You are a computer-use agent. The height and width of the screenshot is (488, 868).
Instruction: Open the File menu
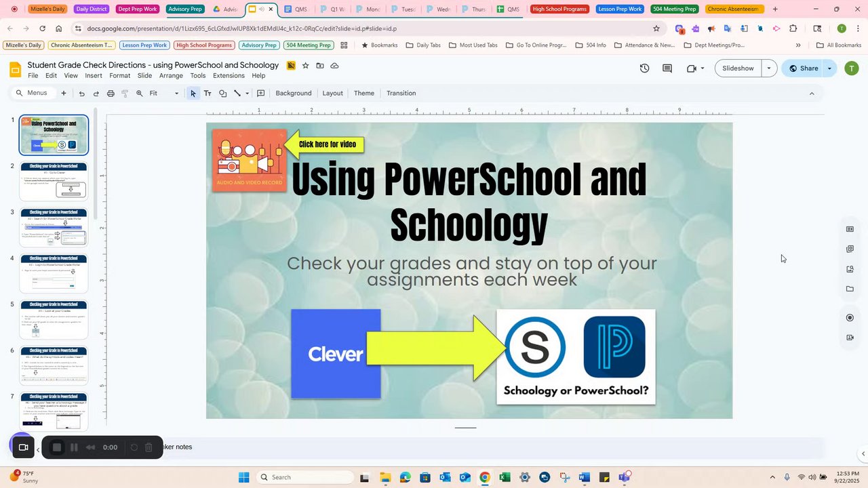tap(33, 76)
